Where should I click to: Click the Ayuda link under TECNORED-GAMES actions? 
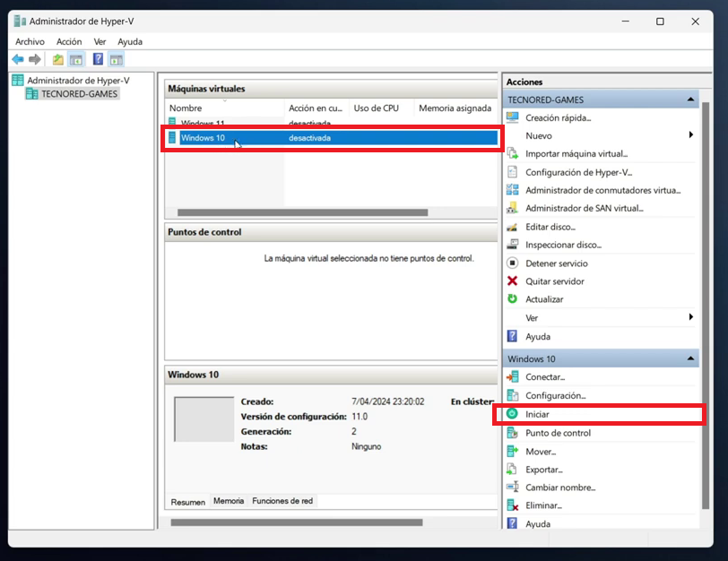click(x=538, y=336)
